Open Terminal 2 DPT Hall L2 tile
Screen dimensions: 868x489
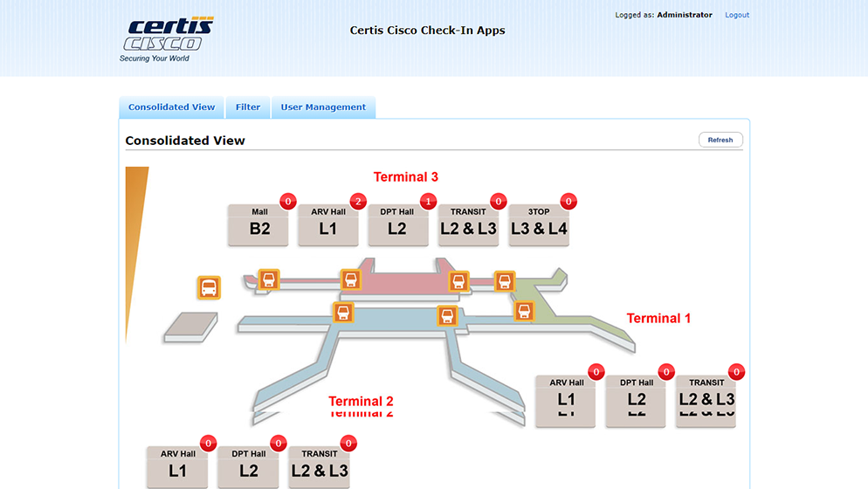click(248, 467)
